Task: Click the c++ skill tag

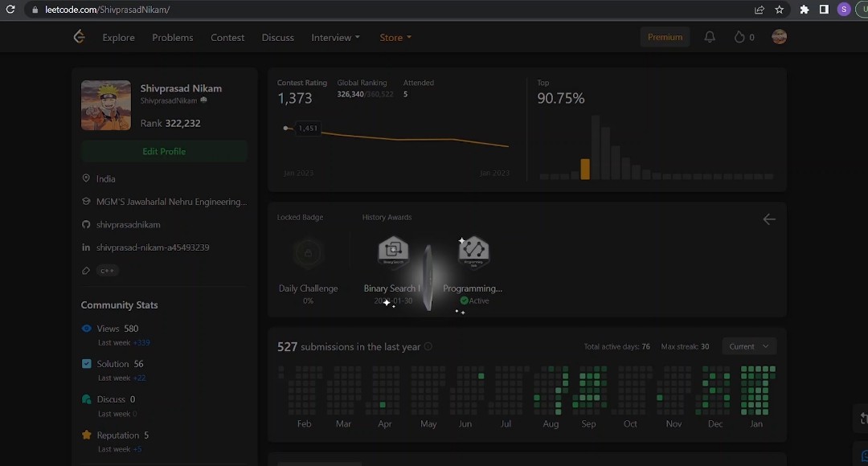Action: [108, 271]
